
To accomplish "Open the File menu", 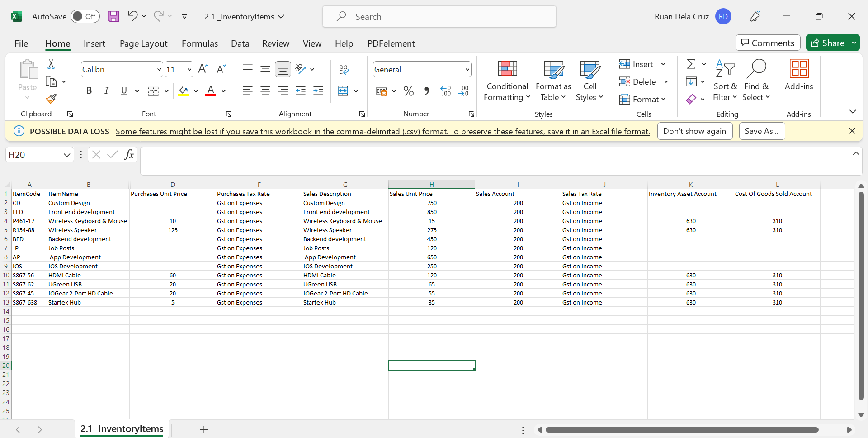I will click(x=21, y=43).
